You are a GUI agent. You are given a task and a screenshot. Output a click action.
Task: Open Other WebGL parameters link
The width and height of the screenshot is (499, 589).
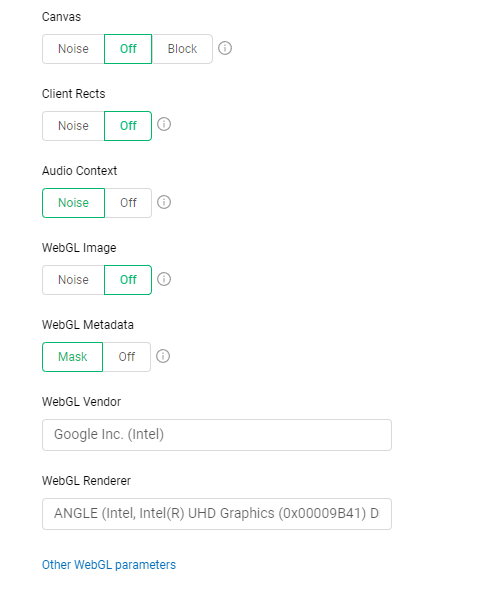coord(109,565)
